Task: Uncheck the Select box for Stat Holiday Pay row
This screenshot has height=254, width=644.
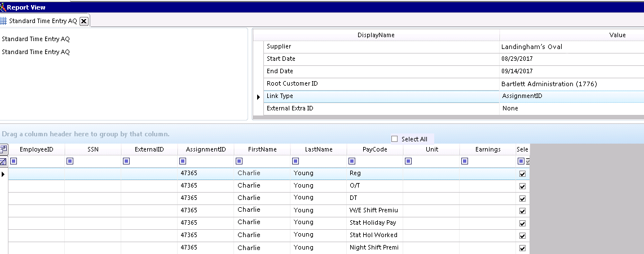Action: 522,223
